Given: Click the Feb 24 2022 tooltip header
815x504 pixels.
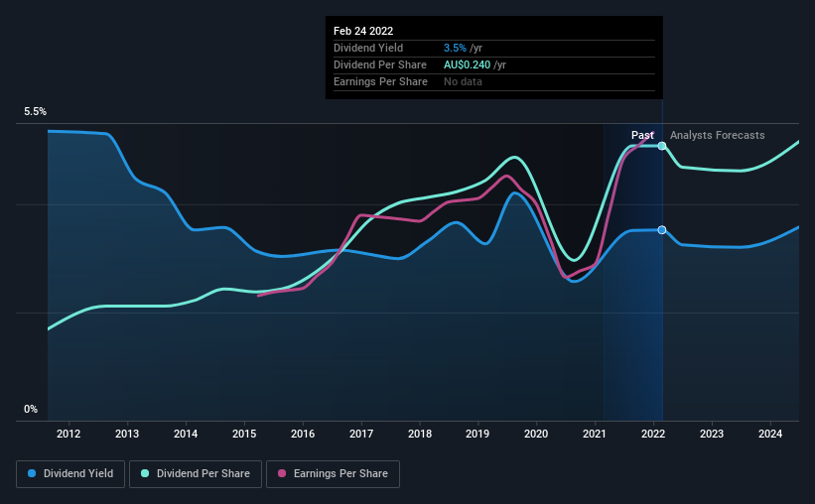Looking at the screenshot, I should pyautogui.click(x=363, y=31).
